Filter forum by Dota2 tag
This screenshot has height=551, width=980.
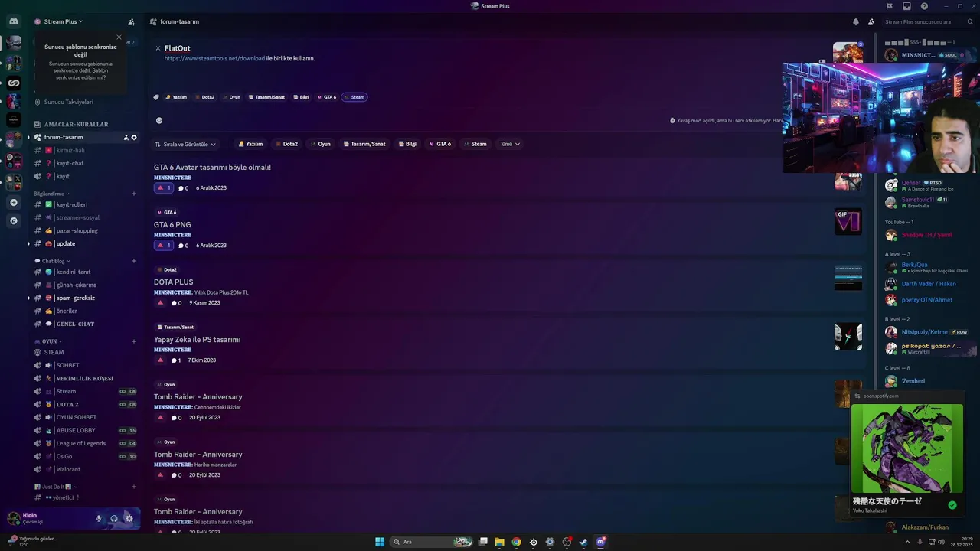[x=286, y=144]
